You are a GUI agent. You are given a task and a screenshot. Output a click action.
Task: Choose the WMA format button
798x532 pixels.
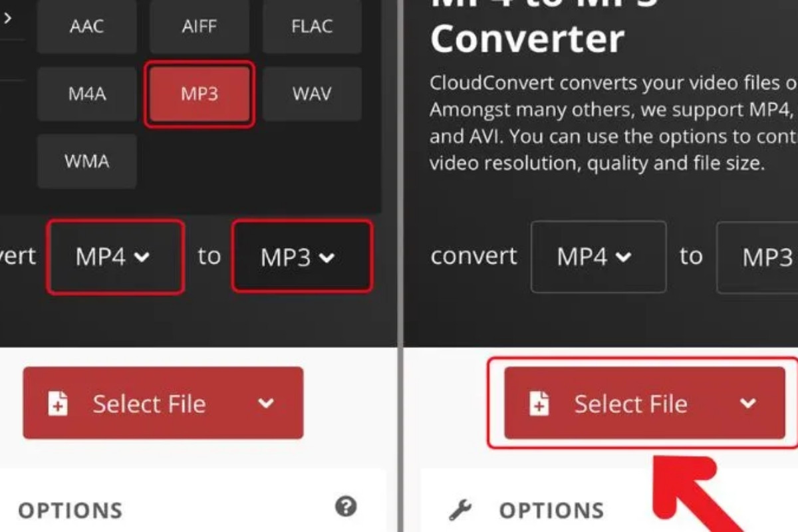coord(87,162)
